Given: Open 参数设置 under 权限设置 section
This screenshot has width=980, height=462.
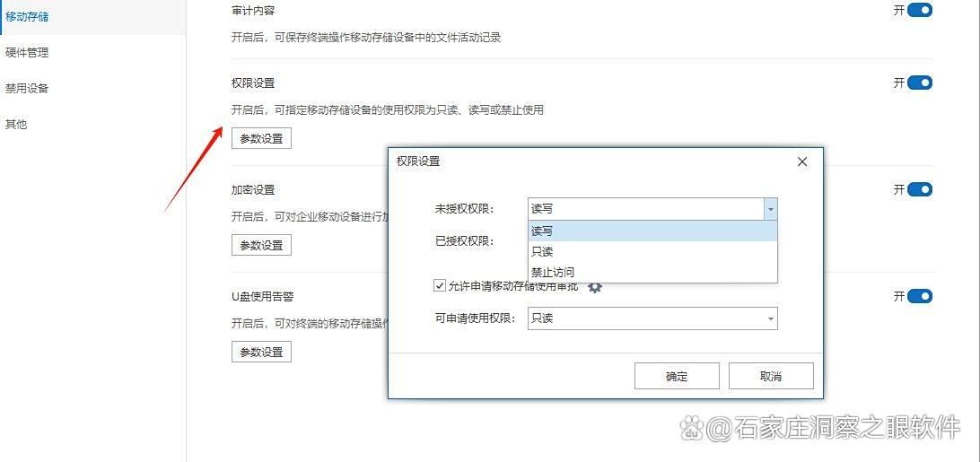Looking at the screenshot, I should pos(261,138).
